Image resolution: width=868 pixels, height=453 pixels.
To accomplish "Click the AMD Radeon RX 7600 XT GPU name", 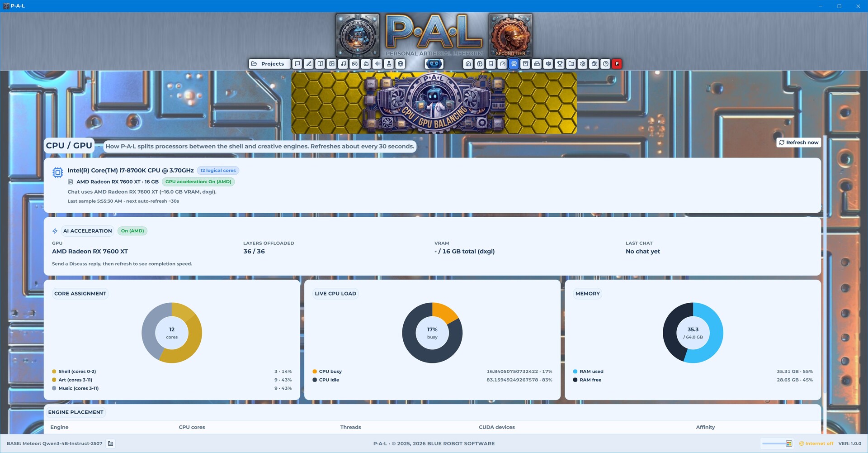I will click(90, 252).
